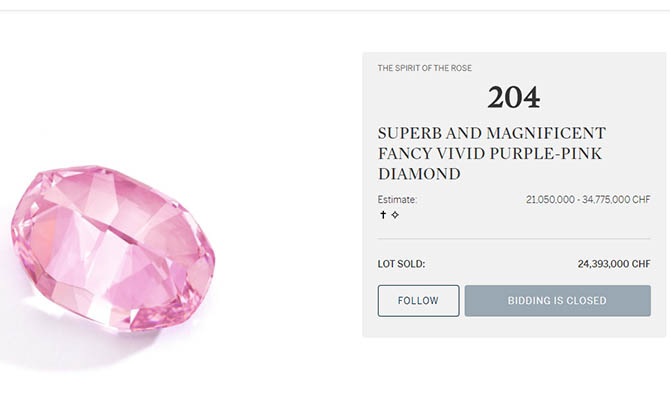670x400 pixels.
Task: Click the divider line above LOT SOLD
Action: [514, 239]
